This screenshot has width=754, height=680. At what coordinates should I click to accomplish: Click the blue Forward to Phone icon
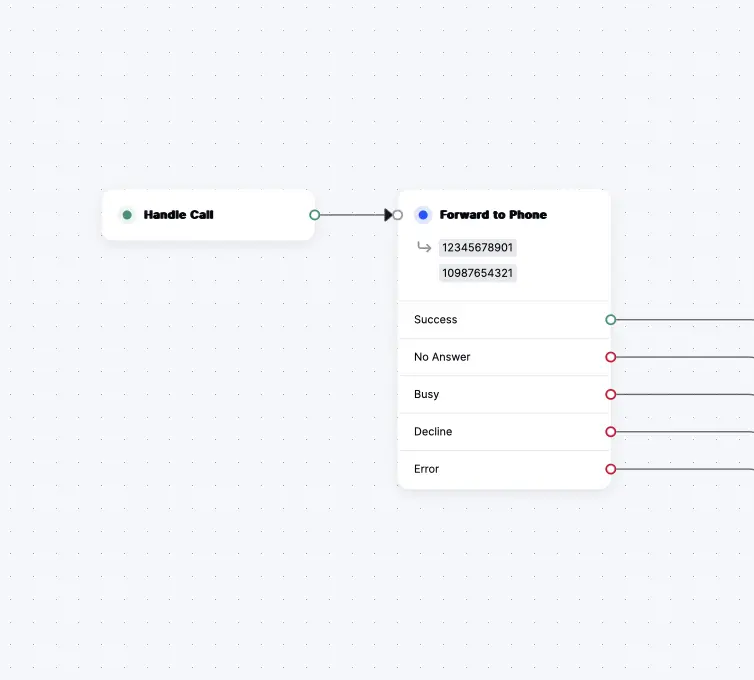pos(423,215)
